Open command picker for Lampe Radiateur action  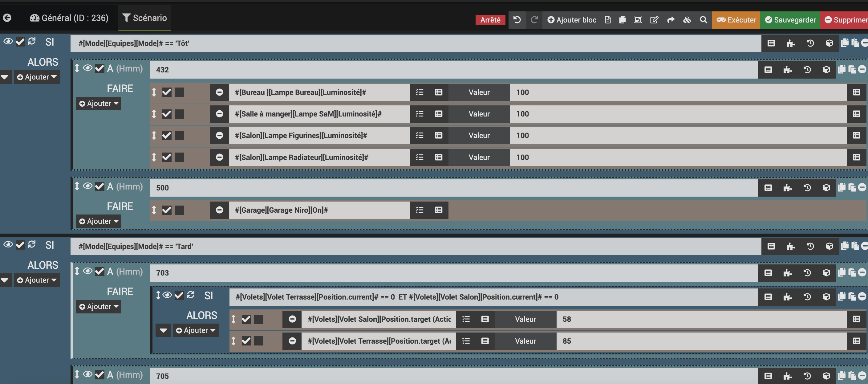tap(438, 157)
